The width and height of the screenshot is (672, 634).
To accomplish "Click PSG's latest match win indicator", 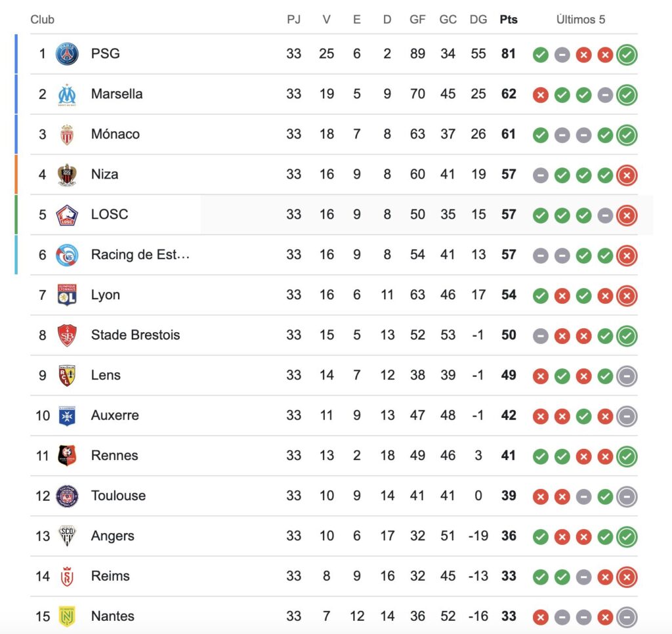I will pyautogui.click(x=627, y=54).
